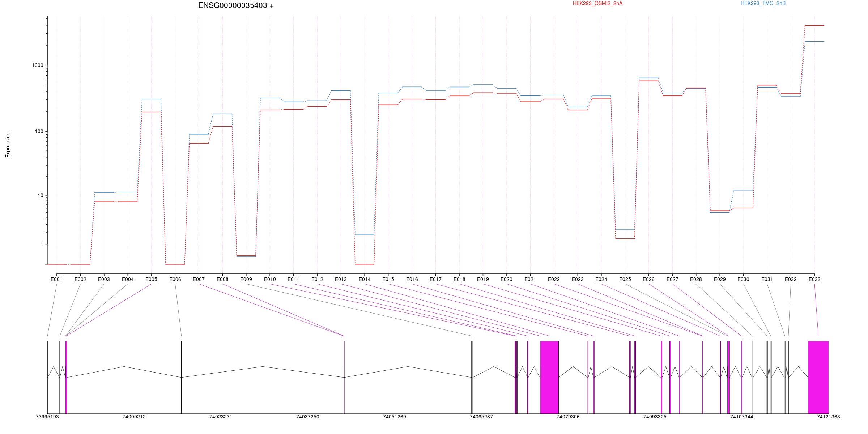Click the blue expression segment above E030
868x434 pixels.
pos(743,190)
